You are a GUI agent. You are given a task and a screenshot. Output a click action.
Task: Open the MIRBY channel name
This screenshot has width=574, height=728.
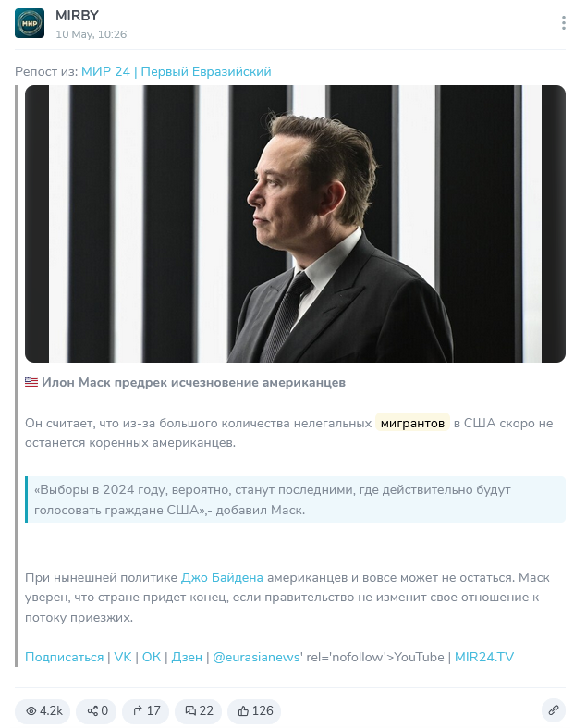77,16
